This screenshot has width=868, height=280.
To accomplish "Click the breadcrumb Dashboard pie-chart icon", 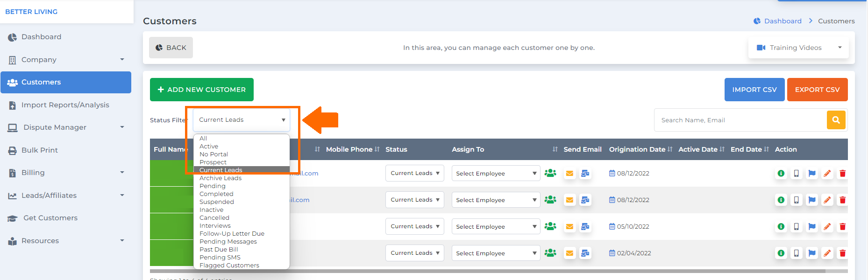I will [757, 21].
